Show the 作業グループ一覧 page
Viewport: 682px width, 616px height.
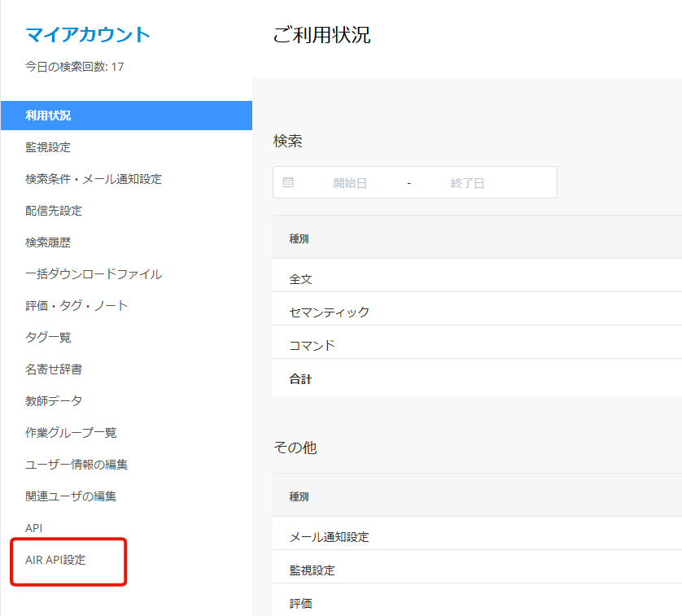[71, 433]
